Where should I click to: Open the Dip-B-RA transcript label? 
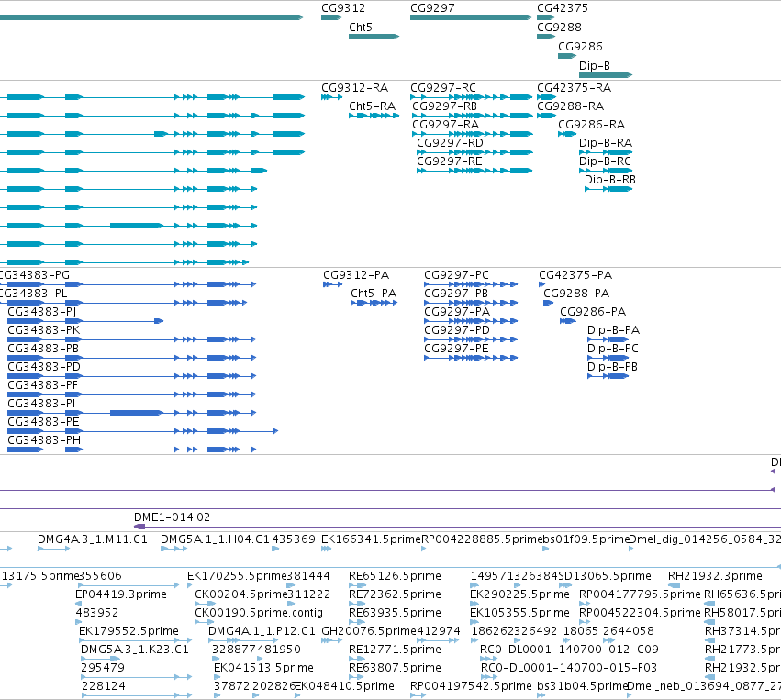click(606, 143)
